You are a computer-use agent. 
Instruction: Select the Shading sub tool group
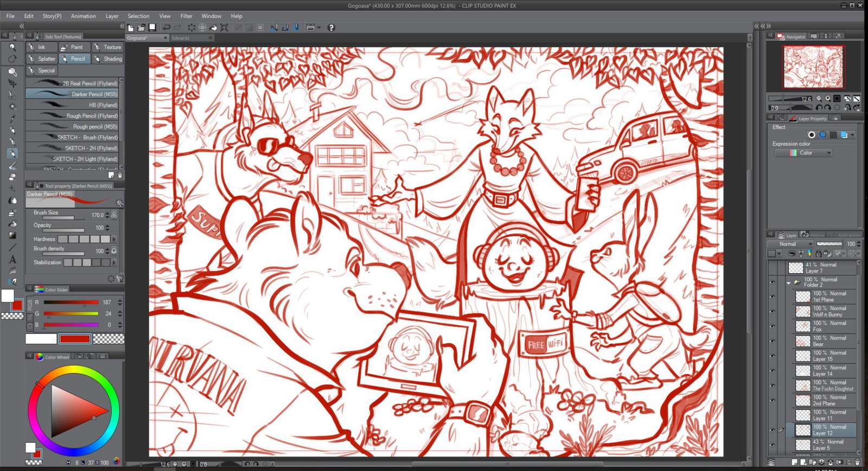[x=107, y=59]
